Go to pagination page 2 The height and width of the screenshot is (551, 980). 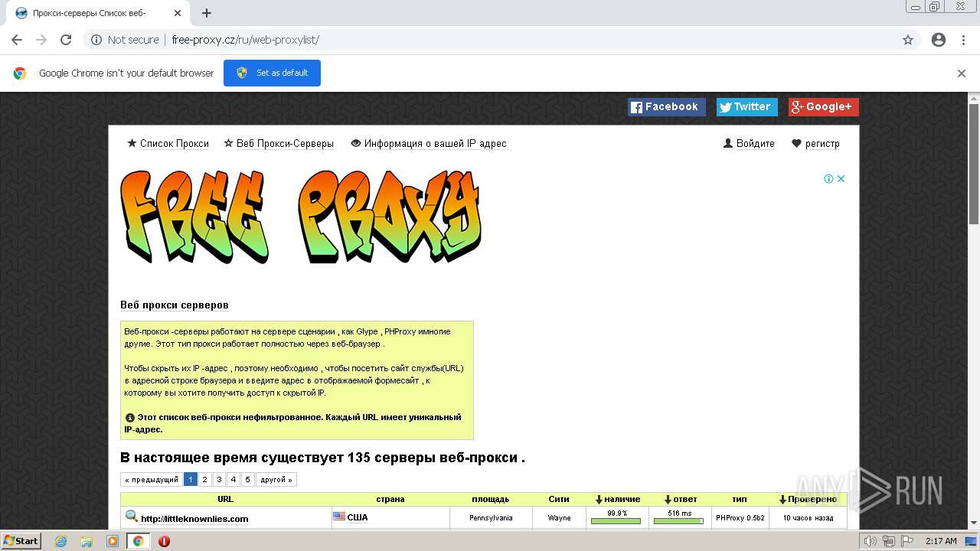pos(205,480)
